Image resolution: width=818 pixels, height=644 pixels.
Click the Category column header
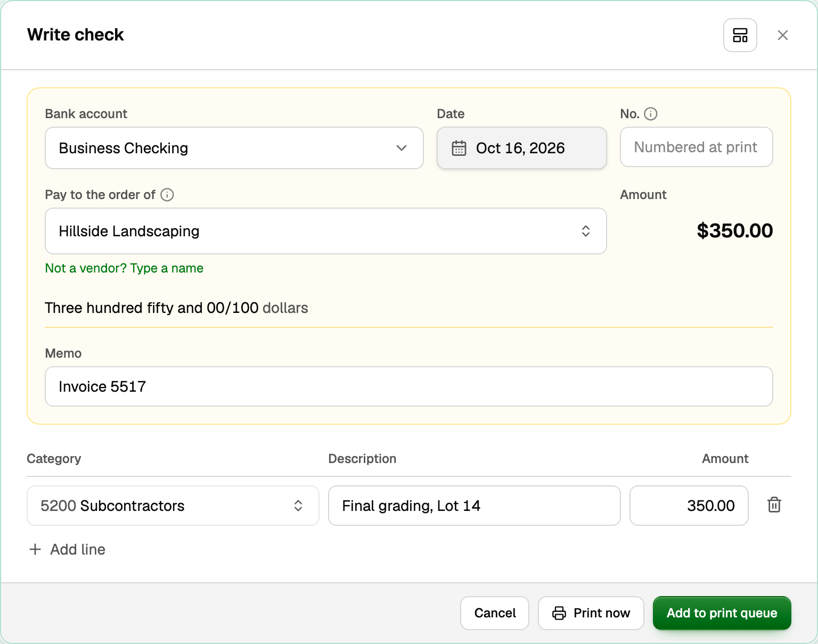(54, 459)
